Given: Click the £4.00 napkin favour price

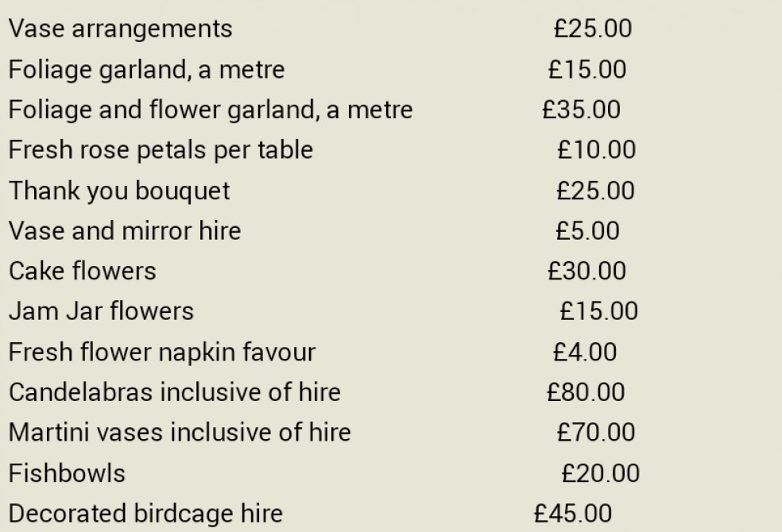Looking at the screenshot, I should pos(584,353).
